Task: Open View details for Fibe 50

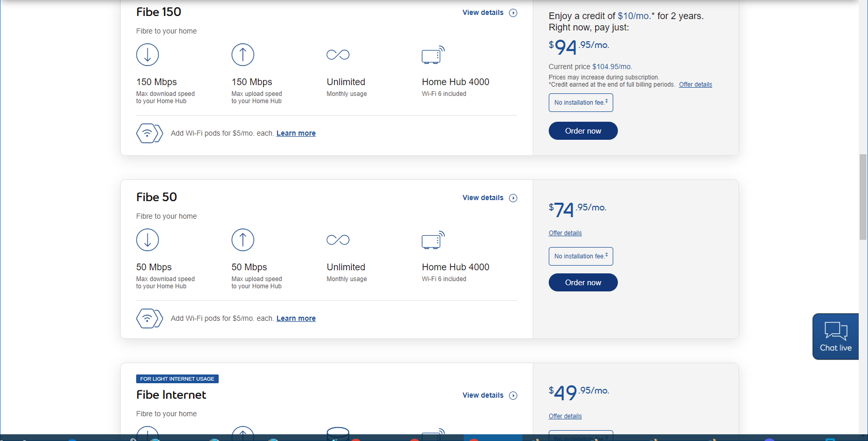Action: coord(490,198)
